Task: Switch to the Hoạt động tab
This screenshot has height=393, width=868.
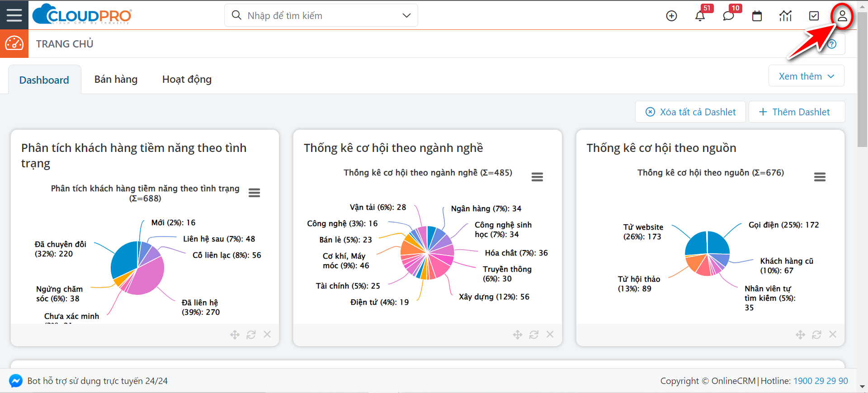Action: (187, 79)
